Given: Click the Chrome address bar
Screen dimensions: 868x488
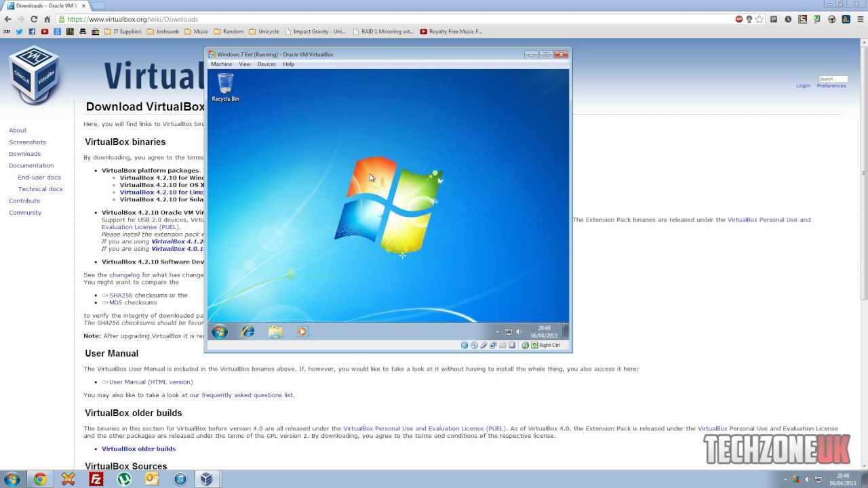Looking at the screenshot, I should pyautogui.click(x=397, y=19).
